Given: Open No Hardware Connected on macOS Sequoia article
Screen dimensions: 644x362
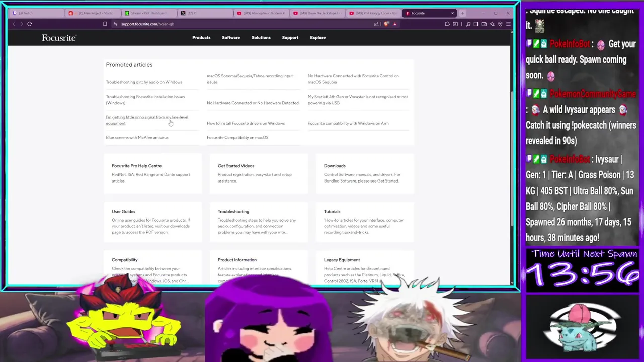Looking at the screenshot, I should click(353, 79).
